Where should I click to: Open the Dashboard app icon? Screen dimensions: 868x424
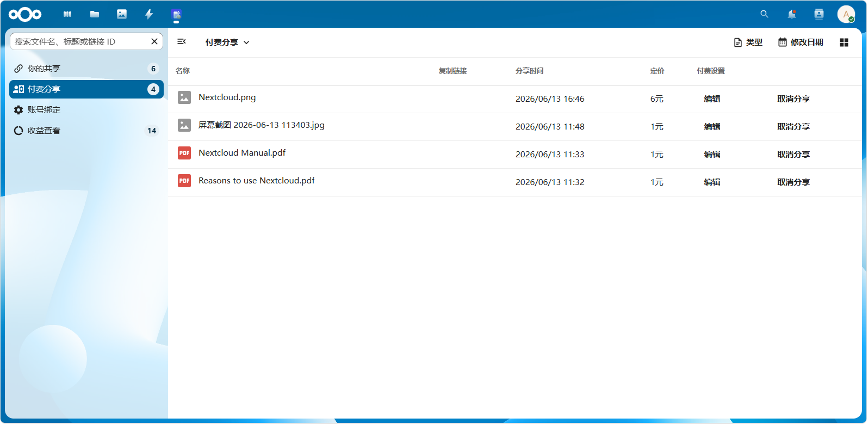click(x=67, y=14)
